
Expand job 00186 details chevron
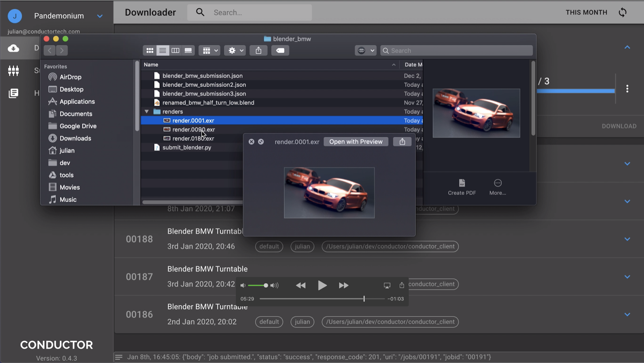tap(627, 315)
